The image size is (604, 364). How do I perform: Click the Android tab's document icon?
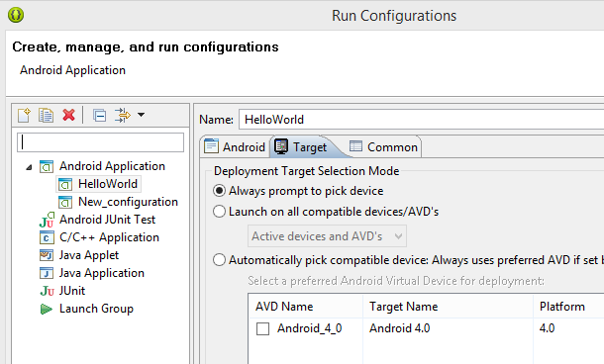tap(211, 145)
